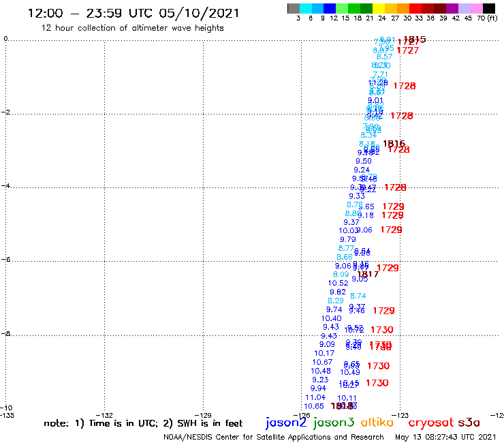Click the 11.04 wave height value
The width and height of the screenshot is (504, 443).
tap(315, 397)
